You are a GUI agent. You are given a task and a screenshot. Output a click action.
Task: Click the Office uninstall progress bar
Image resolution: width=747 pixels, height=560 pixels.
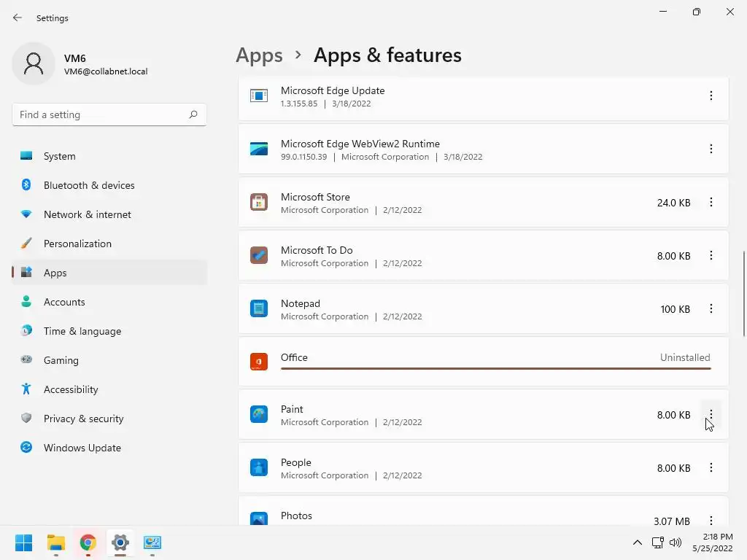click(495, 368)
